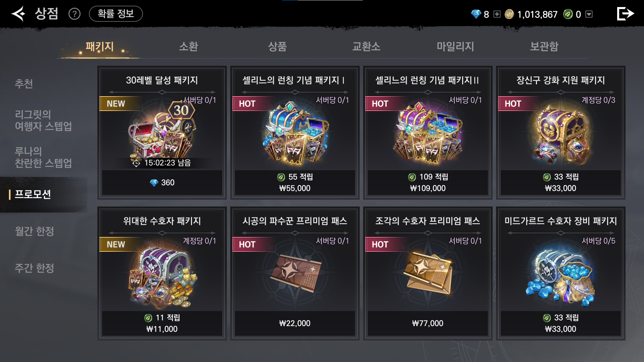Switch to the 교환소 tab

(x=366, y=46)
